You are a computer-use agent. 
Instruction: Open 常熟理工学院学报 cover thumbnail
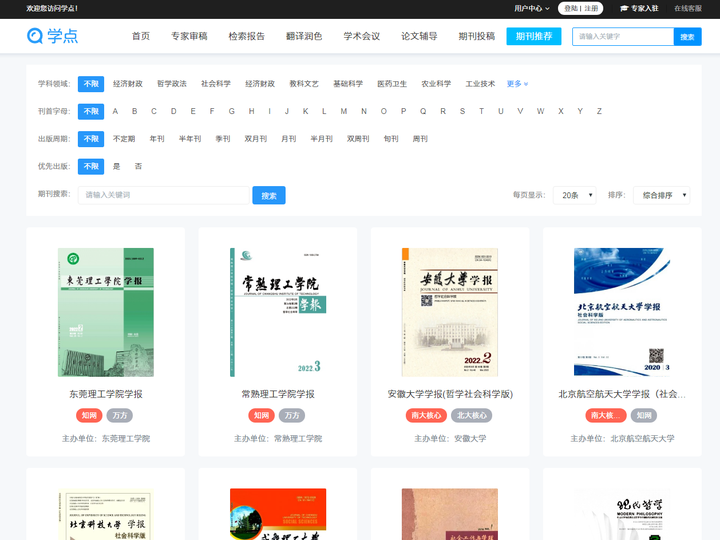(278, 312)
